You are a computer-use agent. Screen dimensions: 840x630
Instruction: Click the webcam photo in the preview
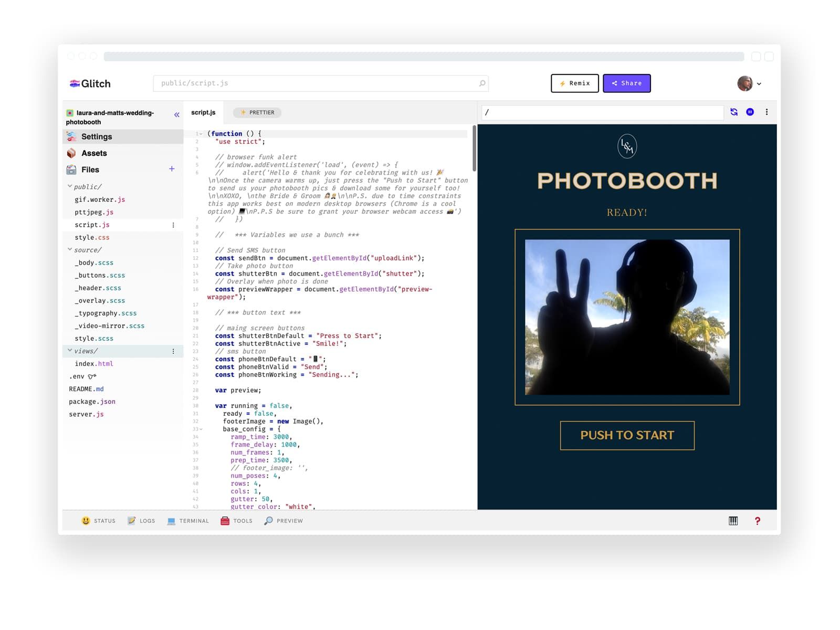627,317
